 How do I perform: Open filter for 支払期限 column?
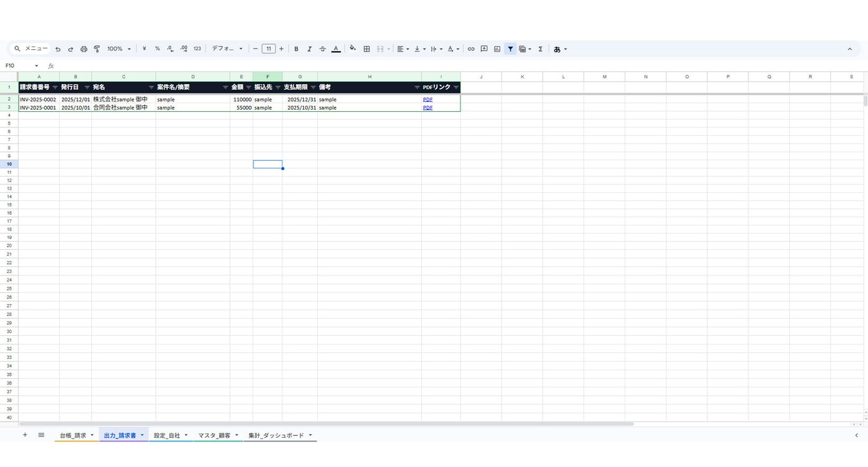click(313, 88)
